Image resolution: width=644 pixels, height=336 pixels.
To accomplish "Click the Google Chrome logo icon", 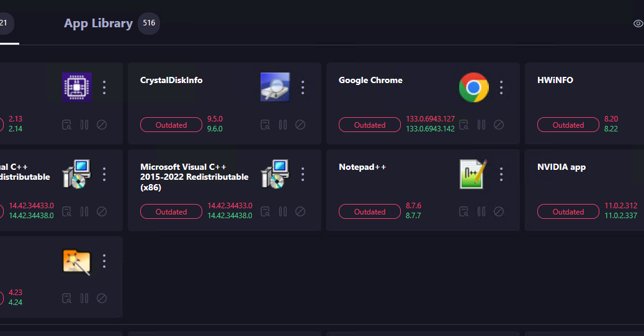I will [473, 87].
